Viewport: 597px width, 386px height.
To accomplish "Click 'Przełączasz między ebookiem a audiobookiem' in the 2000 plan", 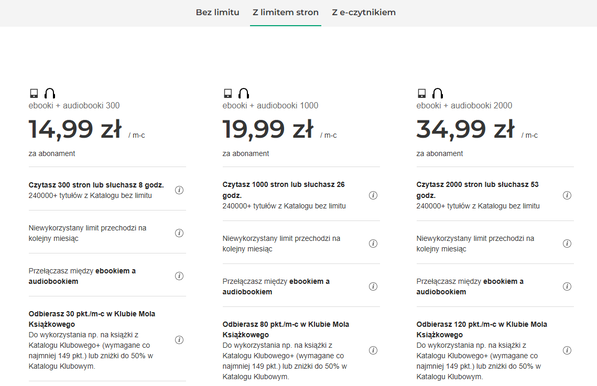I will click(x=470, y=286).
